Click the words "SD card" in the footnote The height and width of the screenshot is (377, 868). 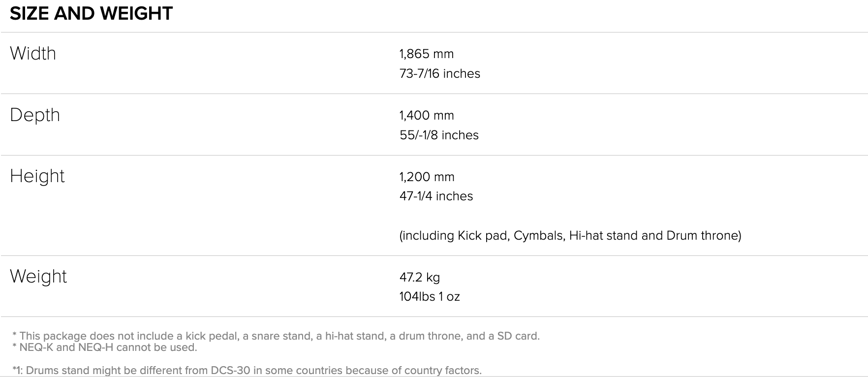518,336
